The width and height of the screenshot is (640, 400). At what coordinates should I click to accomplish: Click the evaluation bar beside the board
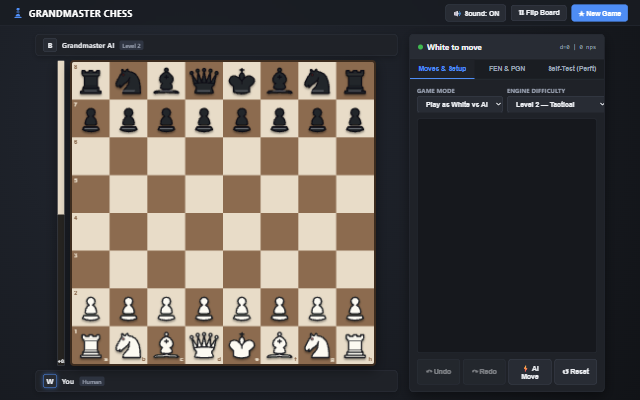tap(61, 212)
